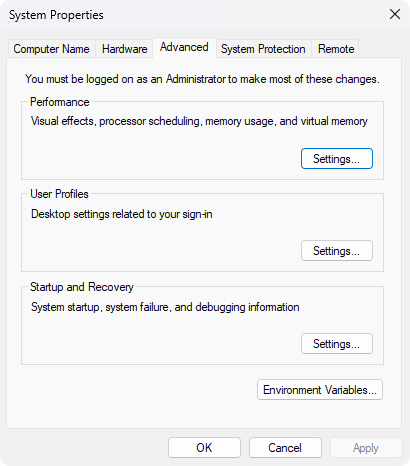Close the System Properties window
The width and height of the screenshot is (410, 466).
395,14
